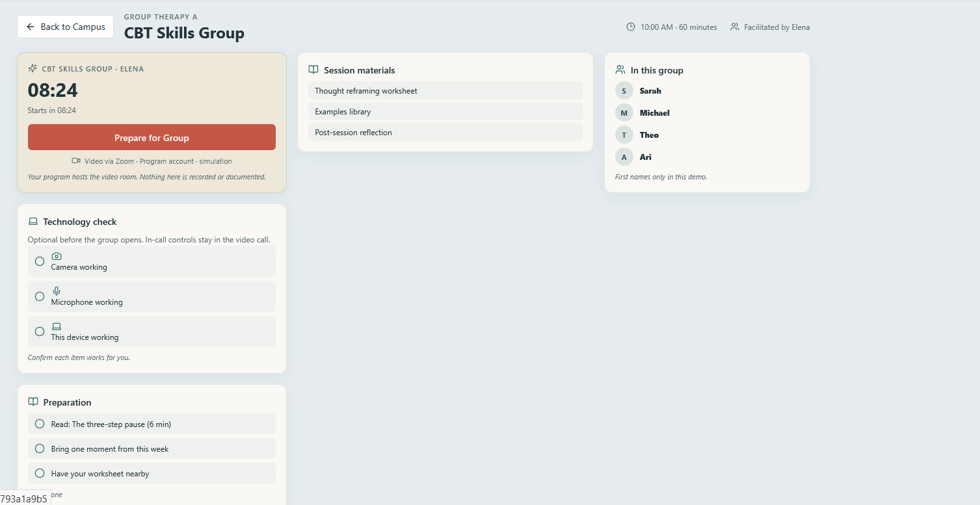Click the book icon beside Session materials
Viewport: 980px width, 505px height.
tap(313, 70)
